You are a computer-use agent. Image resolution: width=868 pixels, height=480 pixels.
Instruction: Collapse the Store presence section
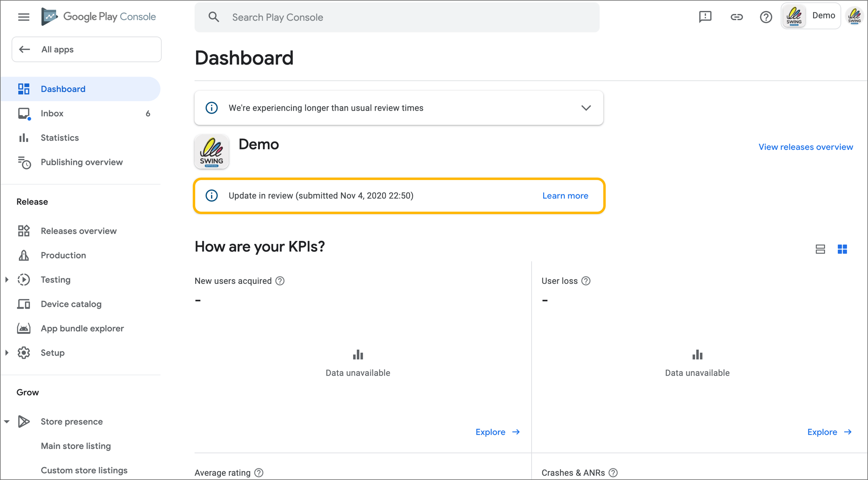click(x=7, y=422)
